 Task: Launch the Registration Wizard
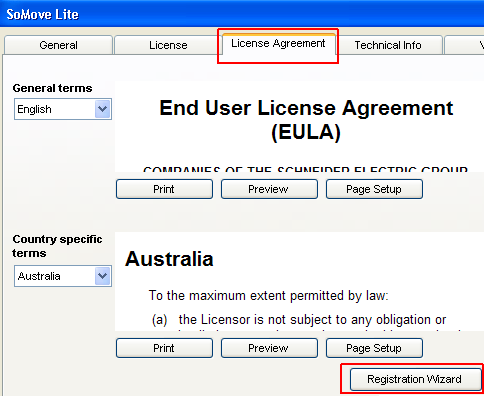coord(416,379)
